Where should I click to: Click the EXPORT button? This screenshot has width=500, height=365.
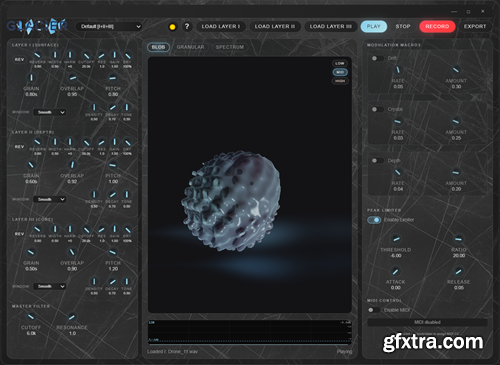(x=475, y=26)
